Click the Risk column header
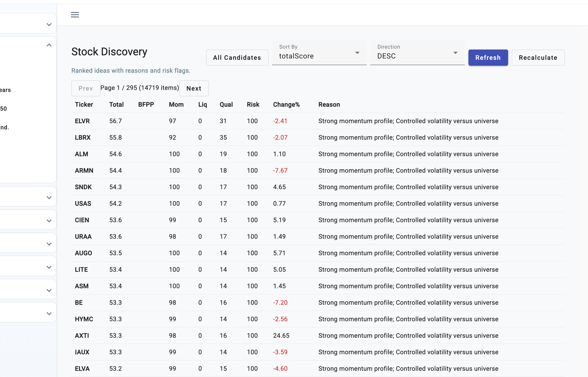The width and height of the screenshot is (588, 377). pos(253,105)
